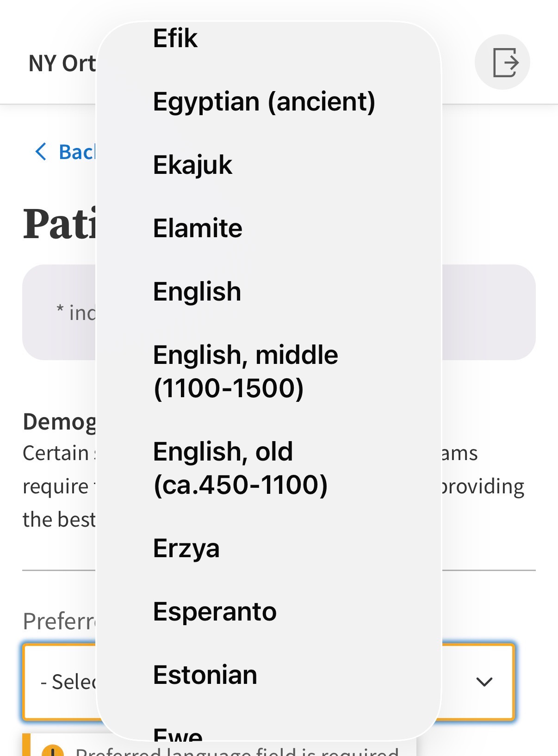Select Ekajuk in the list
This screenshot has width=558, height=756.
tap(268, 165)
